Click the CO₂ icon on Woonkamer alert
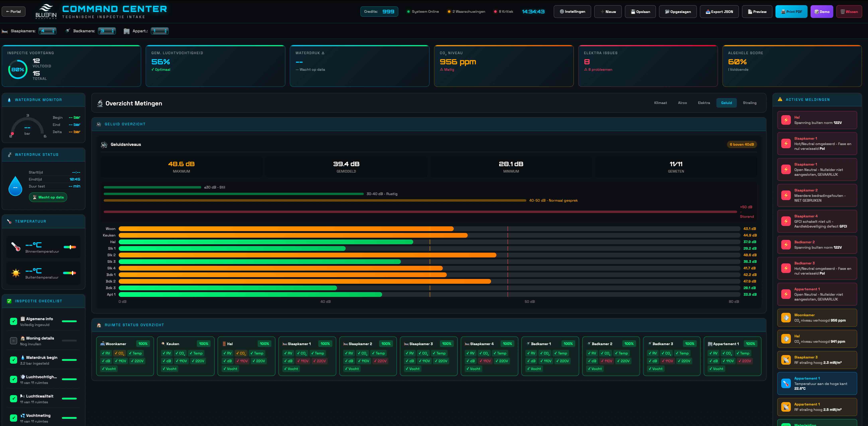This screenshot has width=868, height=426. (786, 318)
